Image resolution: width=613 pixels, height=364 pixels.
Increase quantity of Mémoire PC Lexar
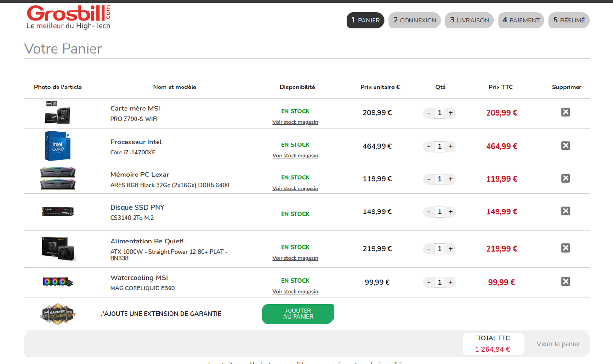451,179
